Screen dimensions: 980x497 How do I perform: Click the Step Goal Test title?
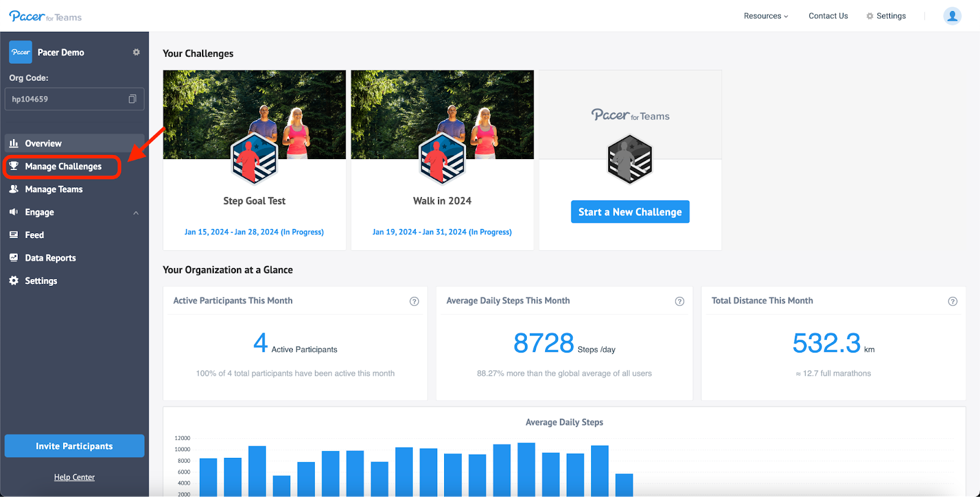point(254,201)
